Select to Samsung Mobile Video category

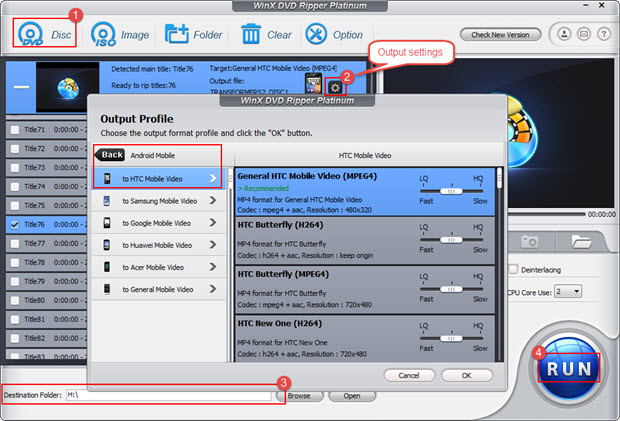(x=159, y=201)
